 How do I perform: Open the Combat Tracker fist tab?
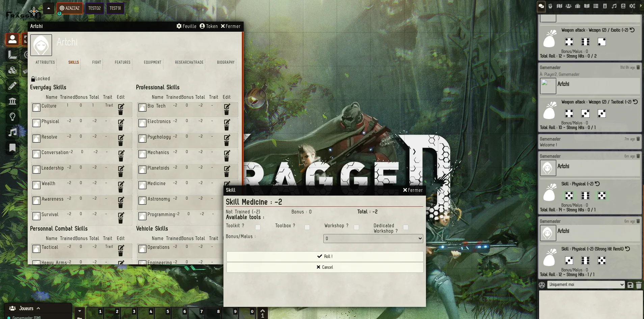550,6
